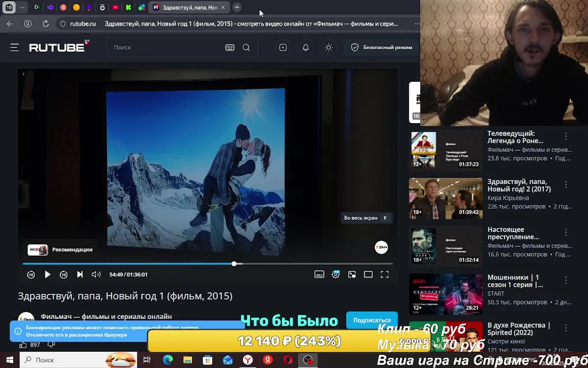Image resolution: width=588 pixels, height=368 pixels.
Task: Open the notifications bell
Action: (x=306, y=48)
